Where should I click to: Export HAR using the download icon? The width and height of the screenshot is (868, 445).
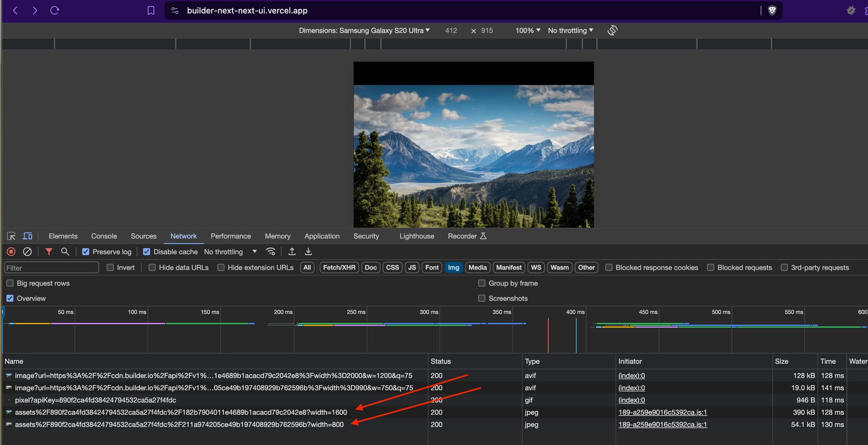(x=308, y=252)
